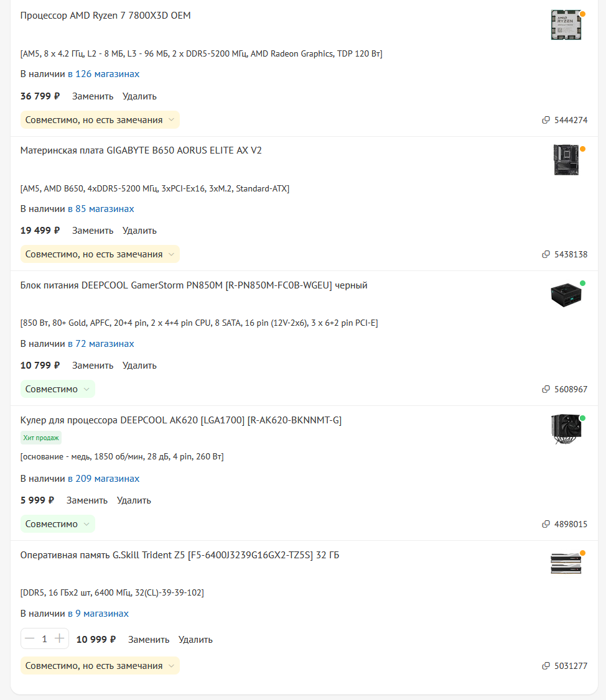Expand processor compatibility remarks dropdown
Image resolution: width=606 pixels, height=700 pixels.
(100, 120)
